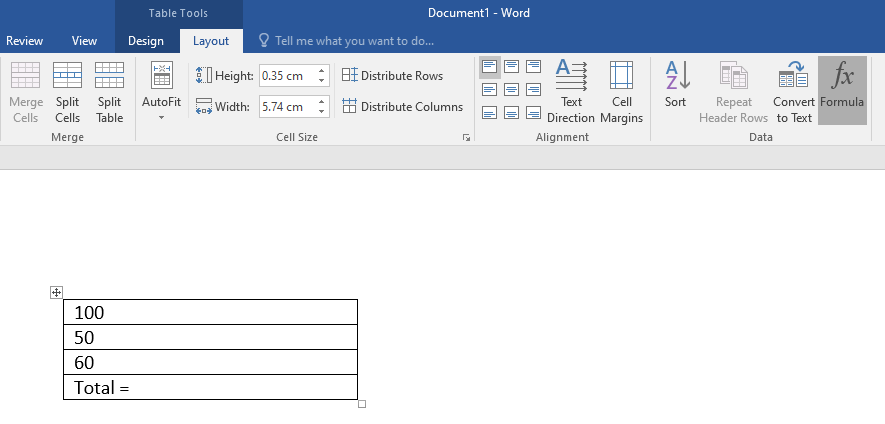
Task: Open Cell Margins settings
Action: coord(621,89)
